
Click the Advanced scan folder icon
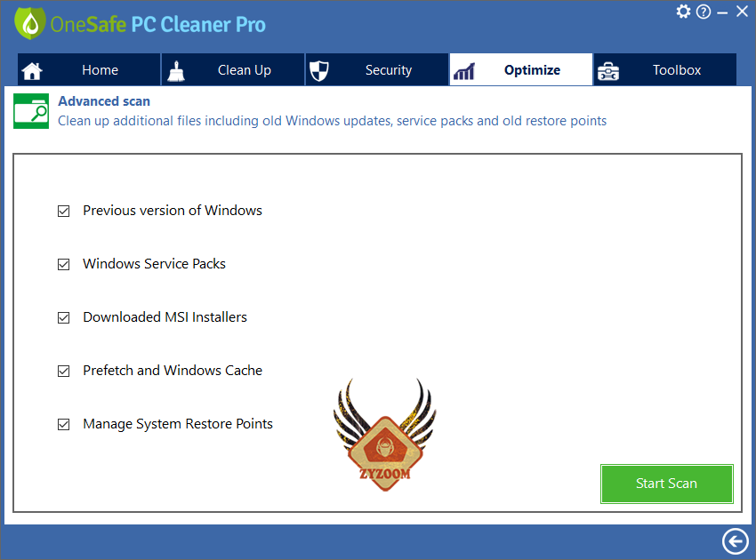[31, 111]
